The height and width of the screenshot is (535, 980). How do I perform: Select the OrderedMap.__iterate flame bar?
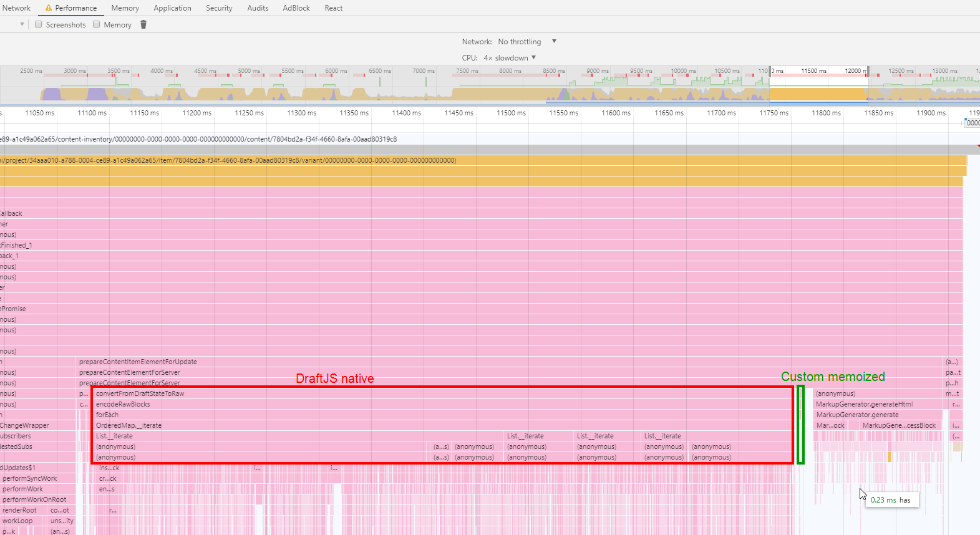click(443, 425)
